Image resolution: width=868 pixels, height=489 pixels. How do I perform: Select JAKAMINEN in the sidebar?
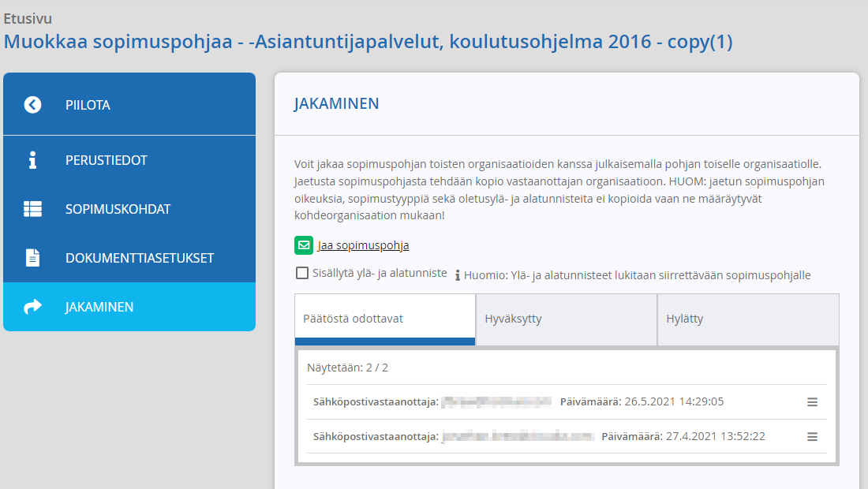[x=129, y=307]
